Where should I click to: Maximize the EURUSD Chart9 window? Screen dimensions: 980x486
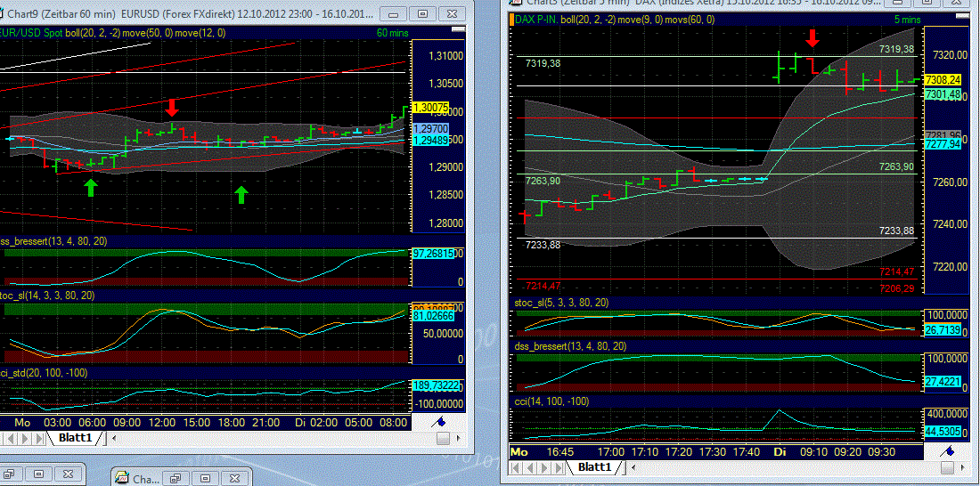(x=423, y=13)
